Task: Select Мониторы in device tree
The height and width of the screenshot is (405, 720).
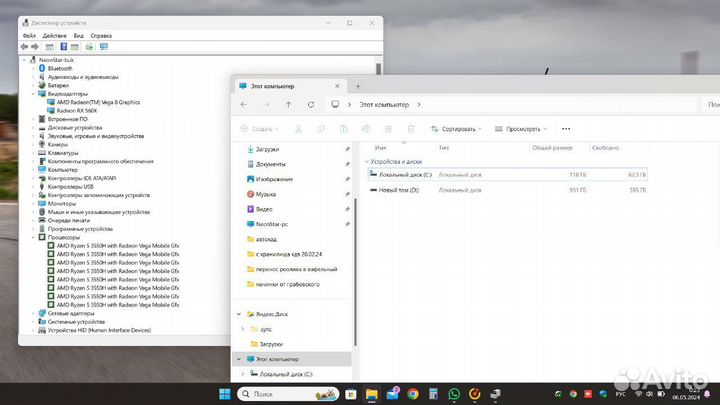Action: (x=62, y=203)
